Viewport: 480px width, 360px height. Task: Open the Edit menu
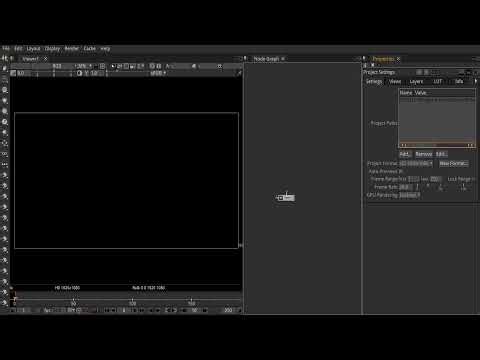pyautogui.click(x=18, y=49)
